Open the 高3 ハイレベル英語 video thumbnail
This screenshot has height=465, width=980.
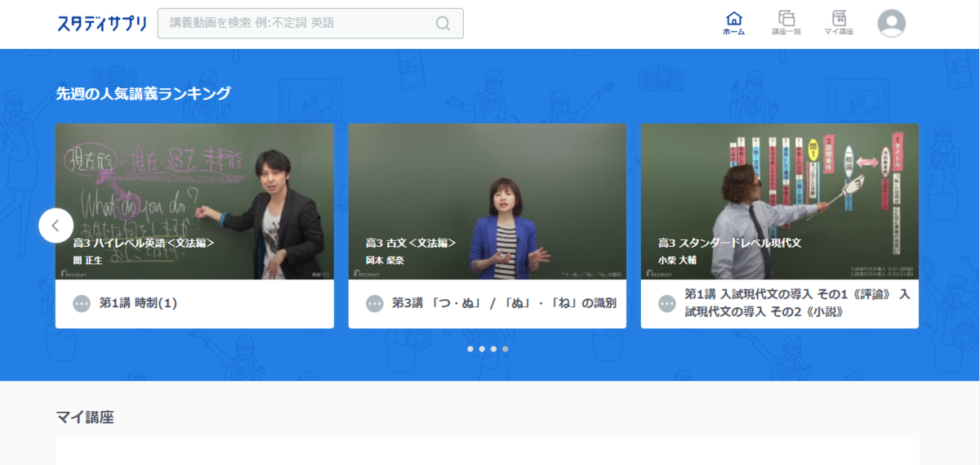[x=194, y=201]
